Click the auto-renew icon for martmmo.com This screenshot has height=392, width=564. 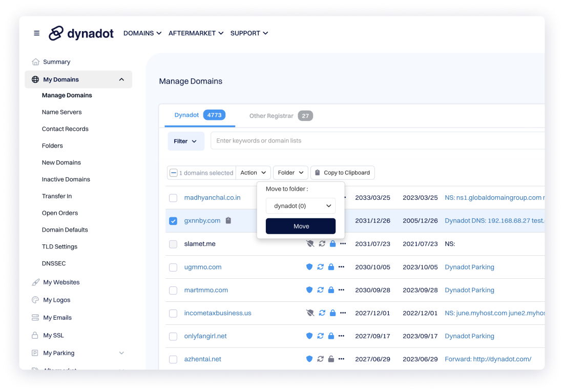321,290
